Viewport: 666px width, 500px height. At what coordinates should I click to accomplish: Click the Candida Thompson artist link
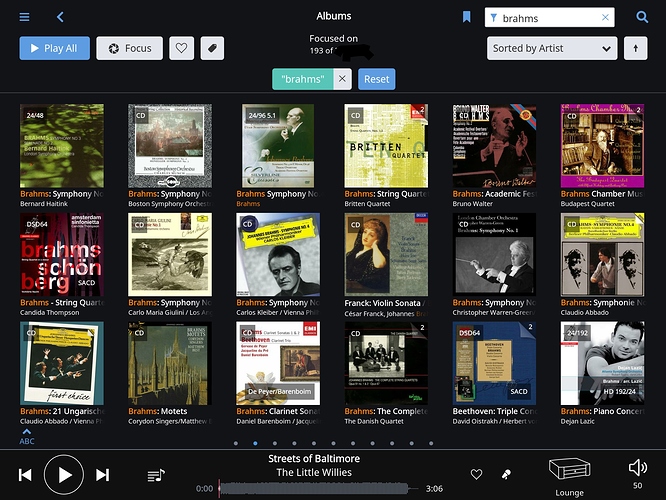[49, 313]
